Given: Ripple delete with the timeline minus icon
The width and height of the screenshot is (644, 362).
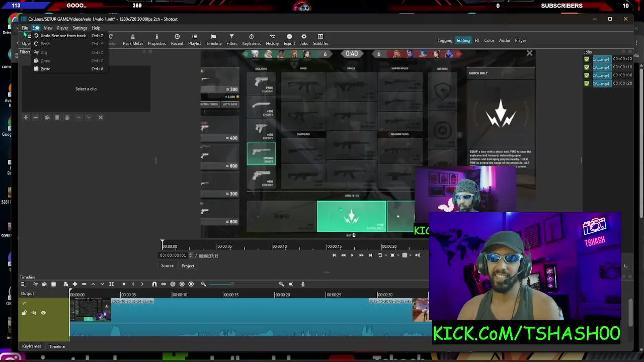Looking at the screenshot, I should tap(84, 284).
